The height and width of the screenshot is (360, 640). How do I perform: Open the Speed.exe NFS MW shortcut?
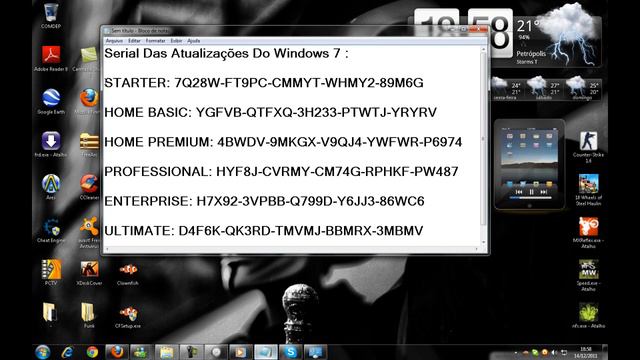[588, 275]
